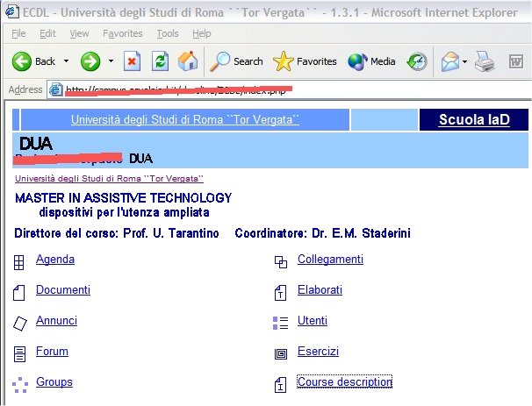
Task: Refresh the page with the green arrows icon
Action: click(x=160, y=61)
